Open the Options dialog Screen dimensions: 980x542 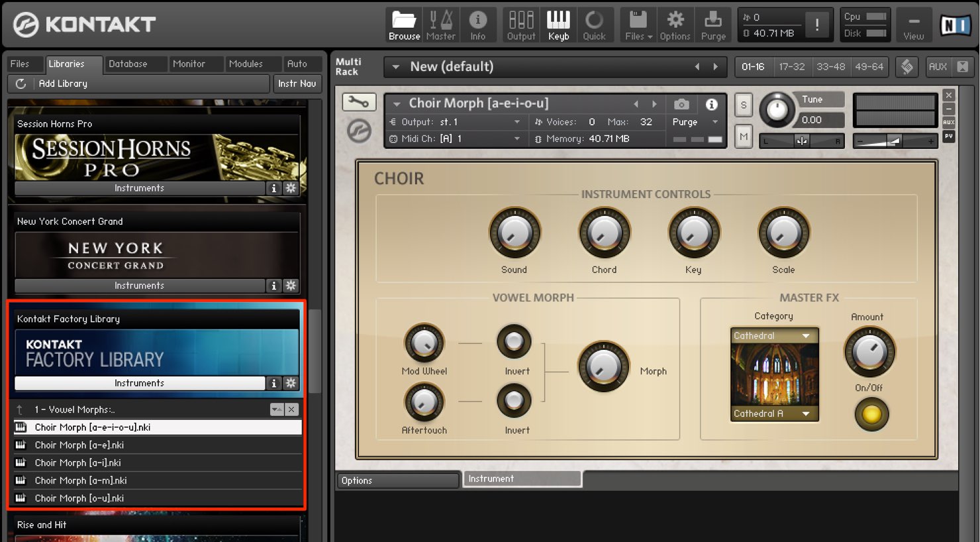[675, 25]
